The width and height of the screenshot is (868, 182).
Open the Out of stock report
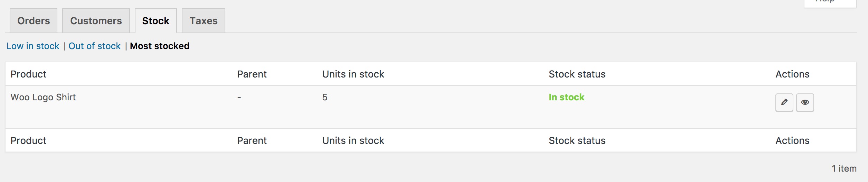coord(94,46)
